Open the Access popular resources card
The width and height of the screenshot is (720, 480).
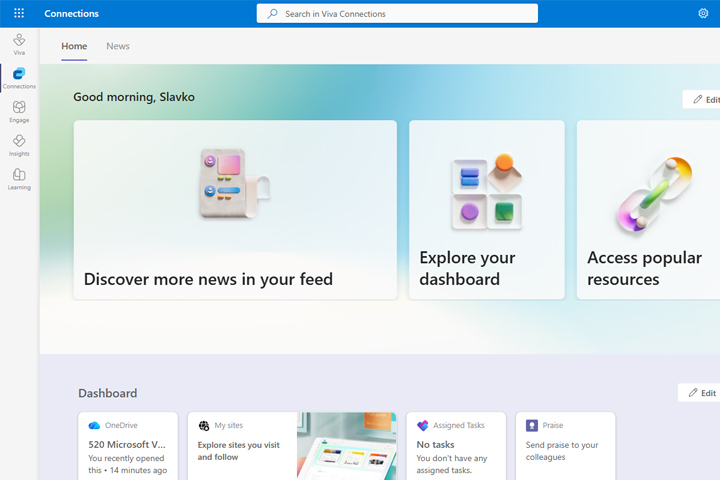click(x=648, y=210)
